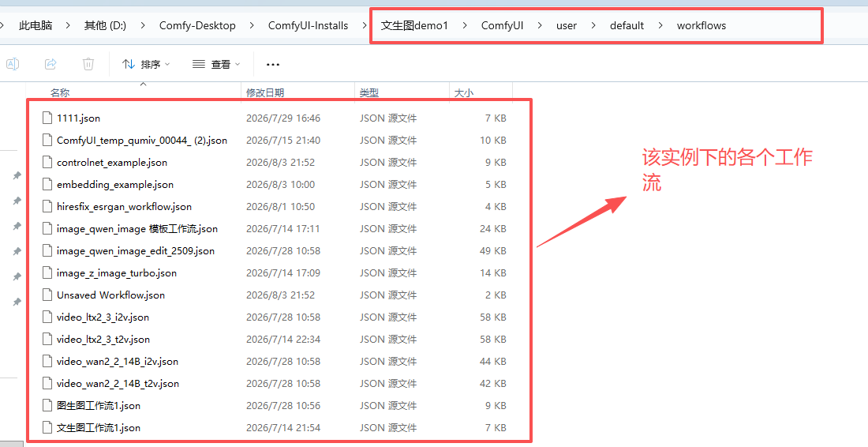The height and width of the screenshot is (447, 868).
Task: Open the three-dot more options menu
Action: pos(273,65)
